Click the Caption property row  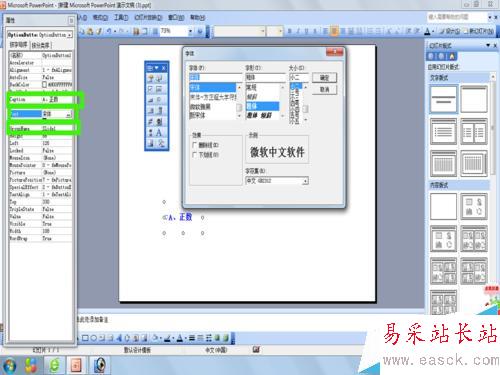[40, 99]
